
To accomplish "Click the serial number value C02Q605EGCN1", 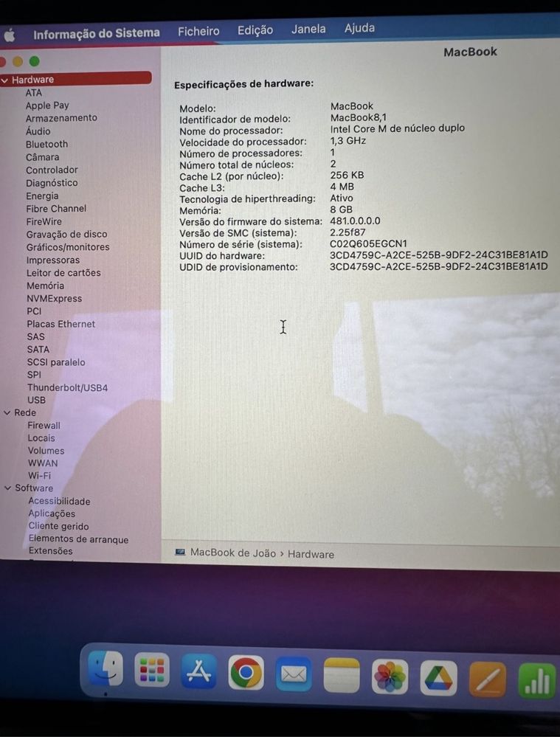I will 368,244.
